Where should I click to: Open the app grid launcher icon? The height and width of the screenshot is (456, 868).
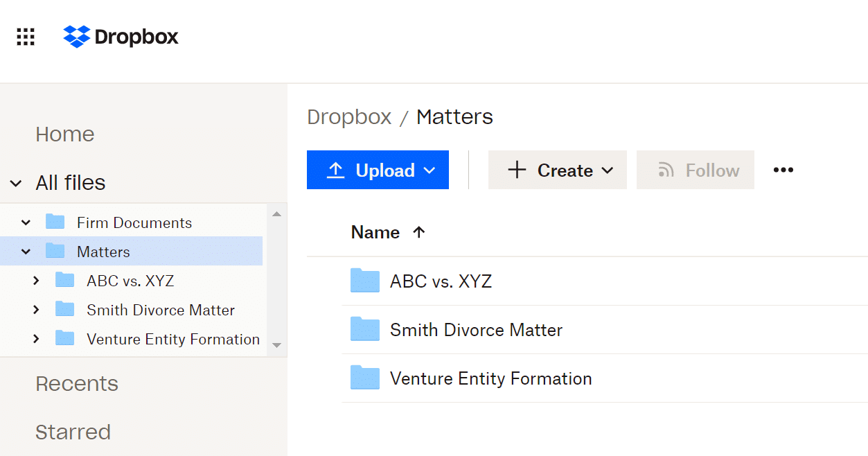pyautogui.click(x=26, y=37)
